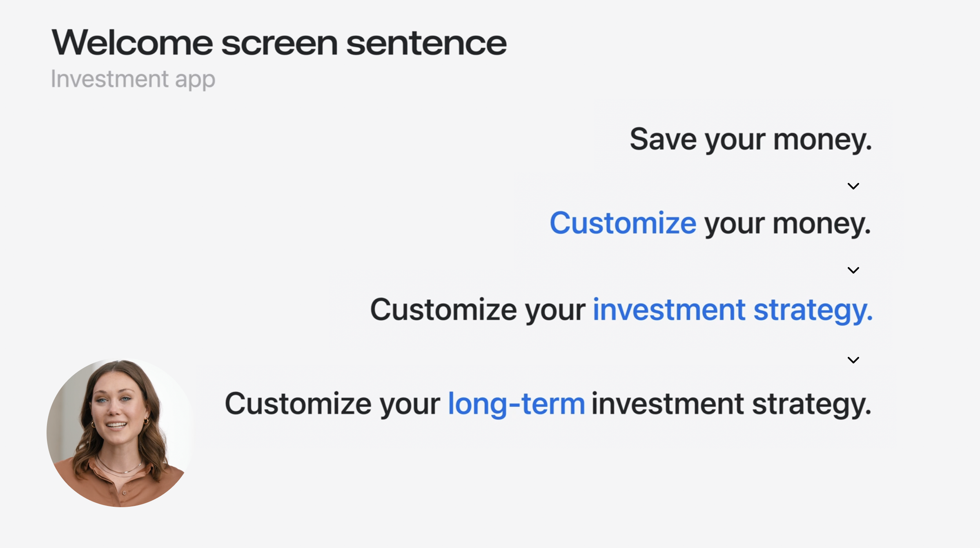The height and width of the screenshot is (548, 980).
Task: Click the word "screen" in the title
Action: (x=279, y=43)
